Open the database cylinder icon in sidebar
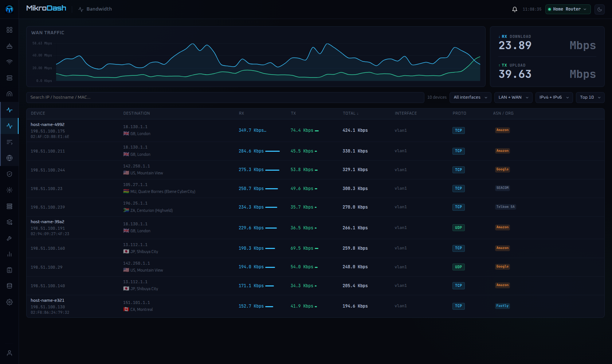 [x=9, y=286]
